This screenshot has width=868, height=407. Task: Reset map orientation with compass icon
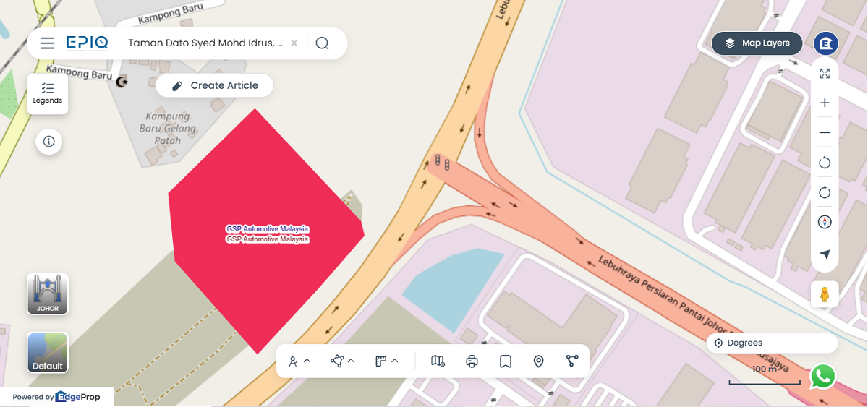tap(825, 221)
